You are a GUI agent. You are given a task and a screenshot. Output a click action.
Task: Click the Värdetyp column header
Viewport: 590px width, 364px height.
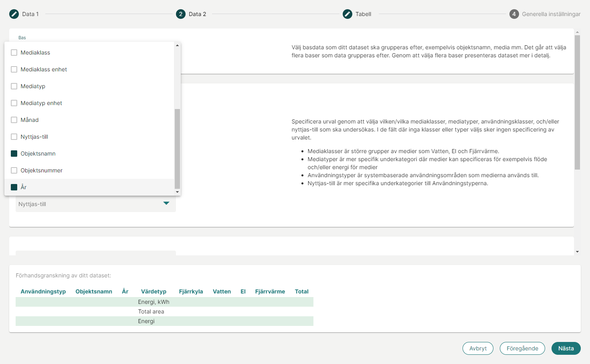click(154, 291)
